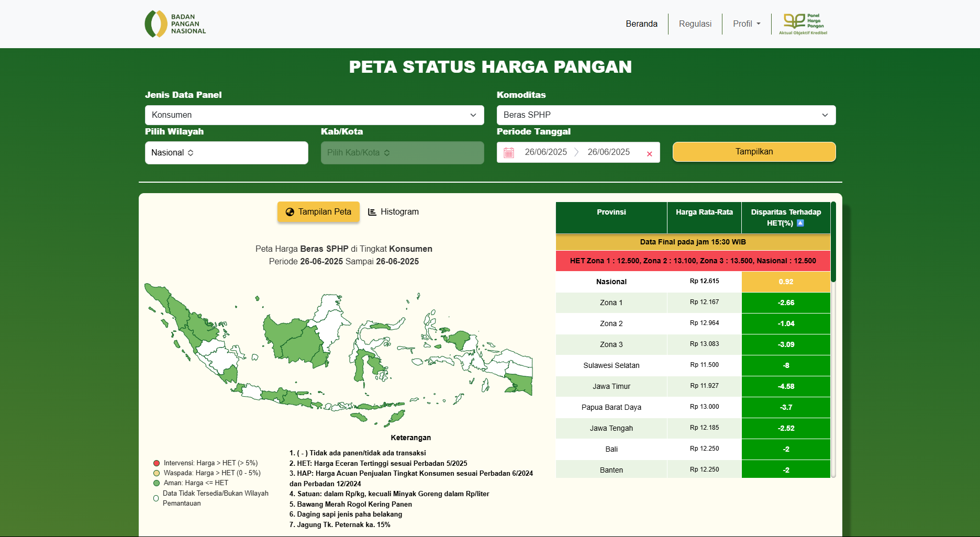
Task: Click the calendar icon in date range field
Action: [x=509, y=152]
